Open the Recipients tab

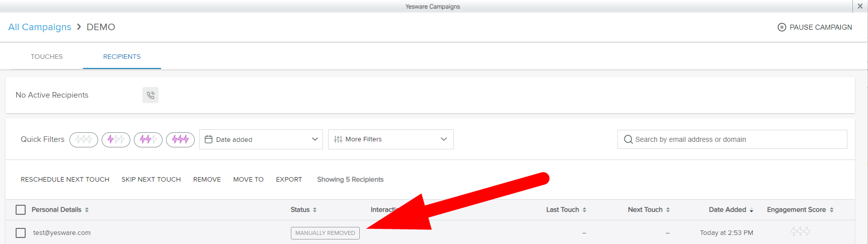coord(122,57)
